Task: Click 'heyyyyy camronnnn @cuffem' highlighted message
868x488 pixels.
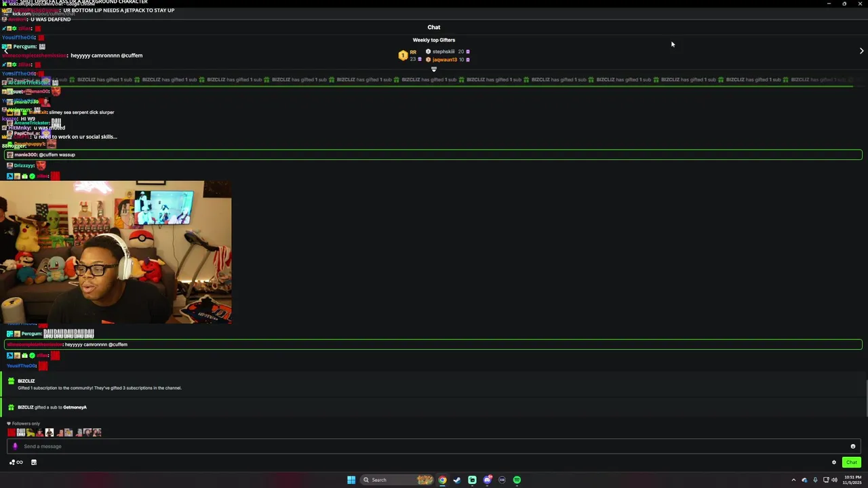Action: [x=433, y=344]
